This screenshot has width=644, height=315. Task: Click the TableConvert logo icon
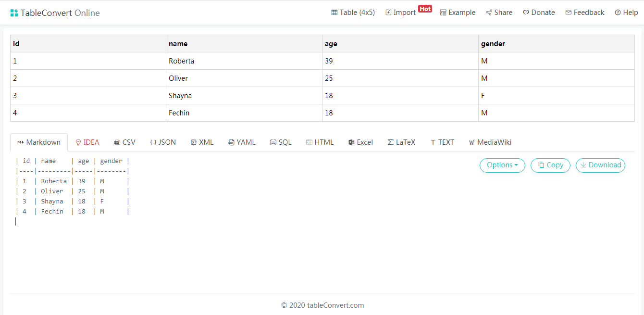click(x=14, y=13)
